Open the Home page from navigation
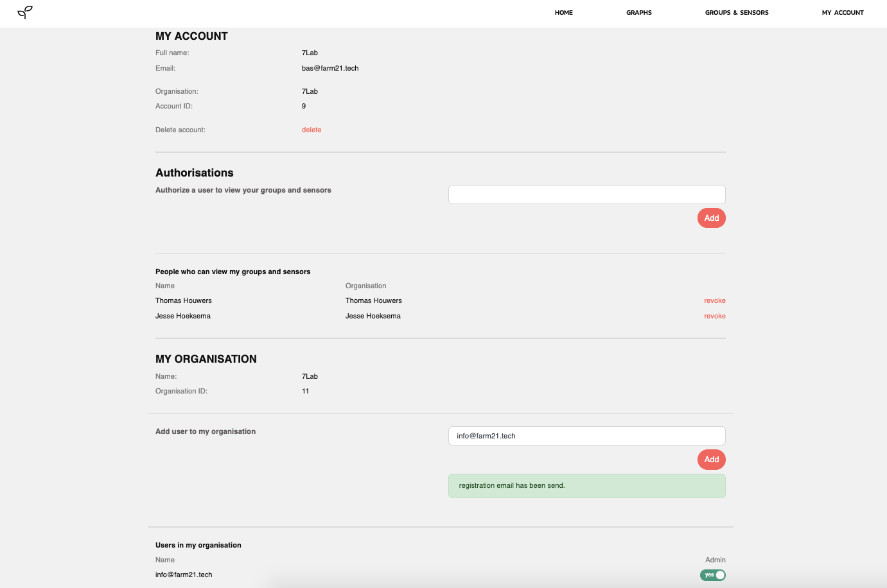Screen dimensions: 887x588 point(563,13)
